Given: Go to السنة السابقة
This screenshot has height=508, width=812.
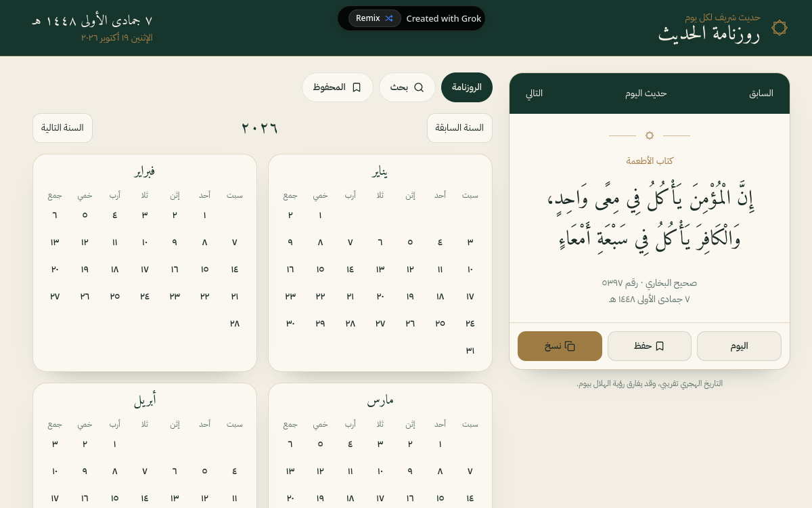Looking at the screenshot, I should tap(459, 128).
